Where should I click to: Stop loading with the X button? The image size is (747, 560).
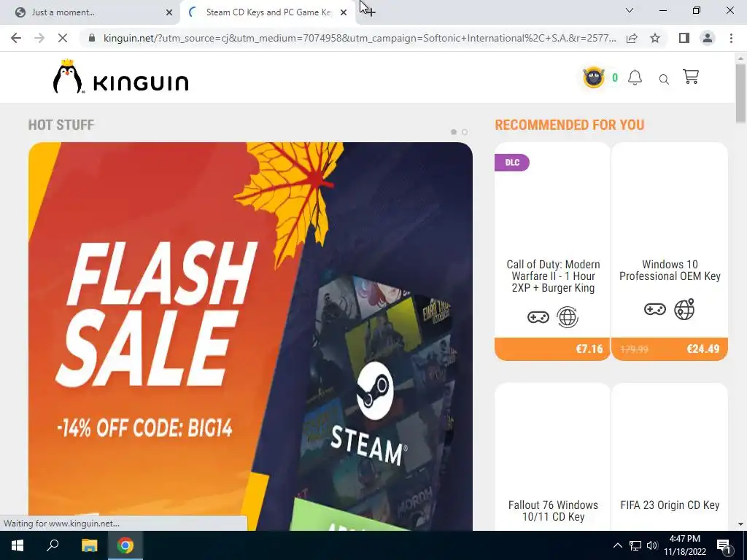(63, 38)
